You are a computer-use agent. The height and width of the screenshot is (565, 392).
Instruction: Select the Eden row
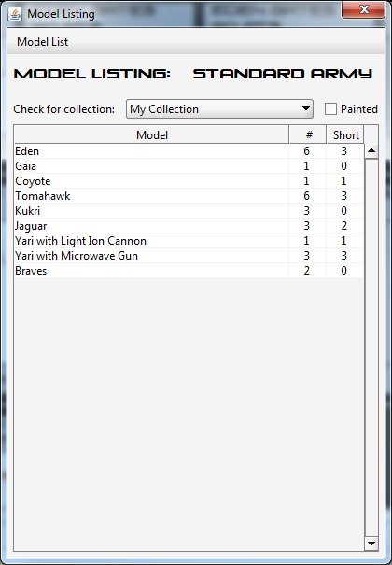pos(189,151)
